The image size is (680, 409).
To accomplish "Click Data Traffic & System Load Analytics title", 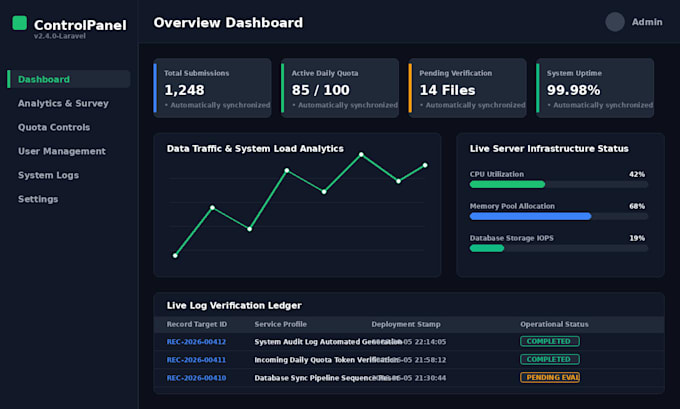I will (255, 149).
